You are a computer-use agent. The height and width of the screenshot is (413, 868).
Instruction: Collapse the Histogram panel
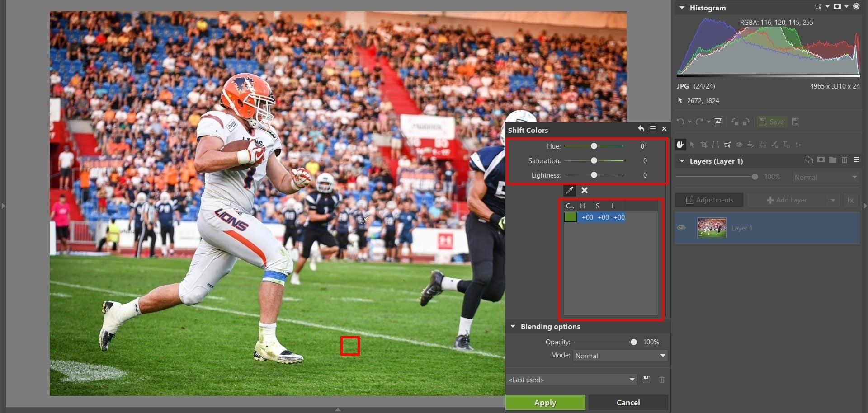tap(682, 8)
